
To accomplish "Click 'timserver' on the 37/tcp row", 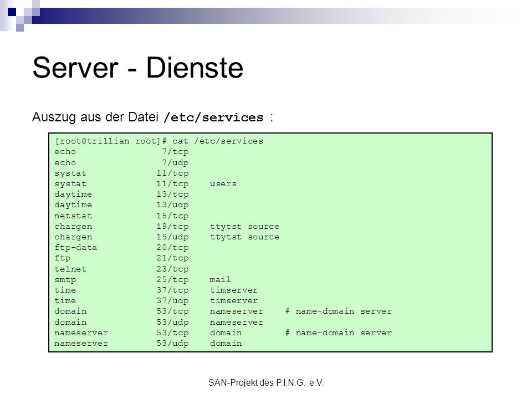I will pos(234,290).
